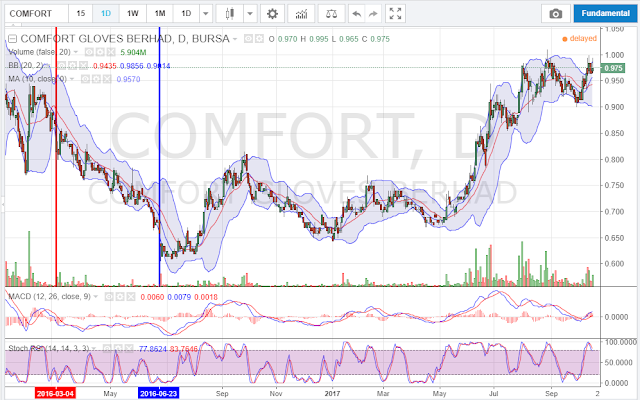640x400 pixels.
Task: Click the orange delayed status label
Action: click(x=580, y=38)
